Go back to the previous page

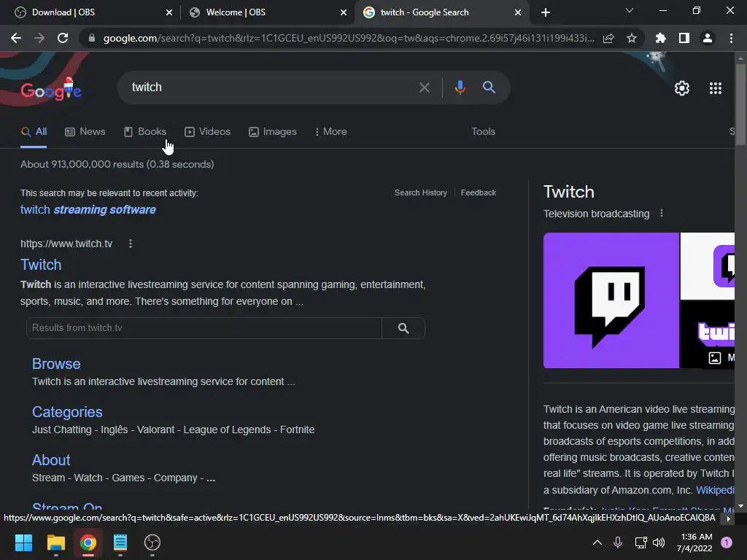pyautogui.click(x=16, y=38)
